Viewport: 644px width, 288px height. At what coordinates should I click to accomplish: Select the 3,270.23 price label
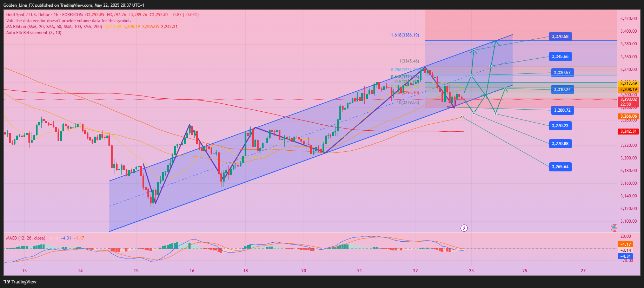[x=560, y=126]
